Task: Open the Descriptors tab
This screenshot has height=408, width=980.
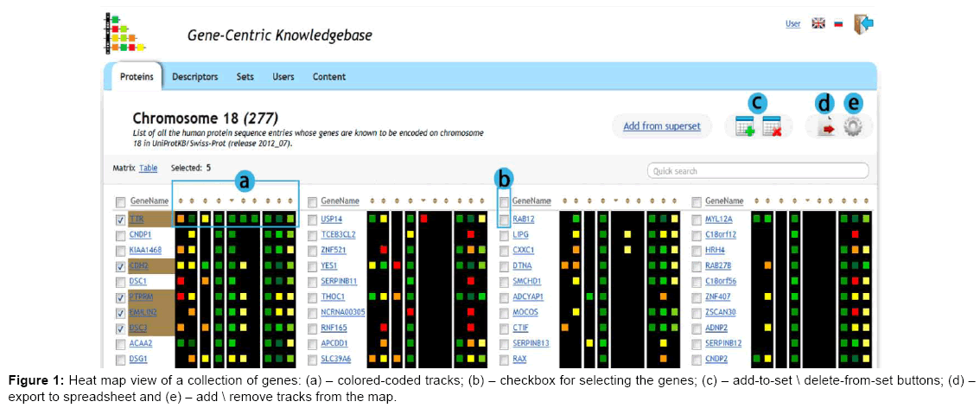Action: [194, 77]
